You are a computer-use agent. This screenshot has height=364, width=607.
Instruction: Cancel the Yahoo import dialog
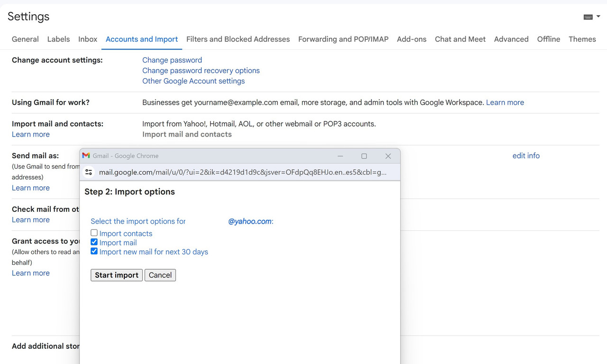pos(160,275)
